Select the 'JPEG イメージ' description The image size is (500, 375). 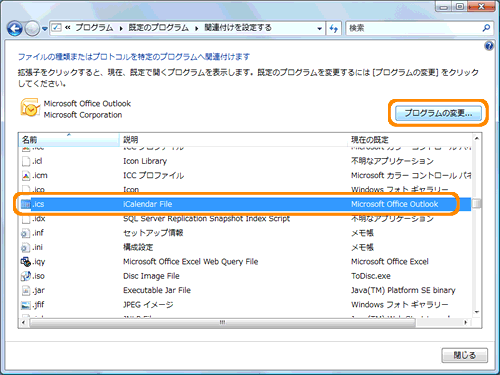click(x=148, y=305)
